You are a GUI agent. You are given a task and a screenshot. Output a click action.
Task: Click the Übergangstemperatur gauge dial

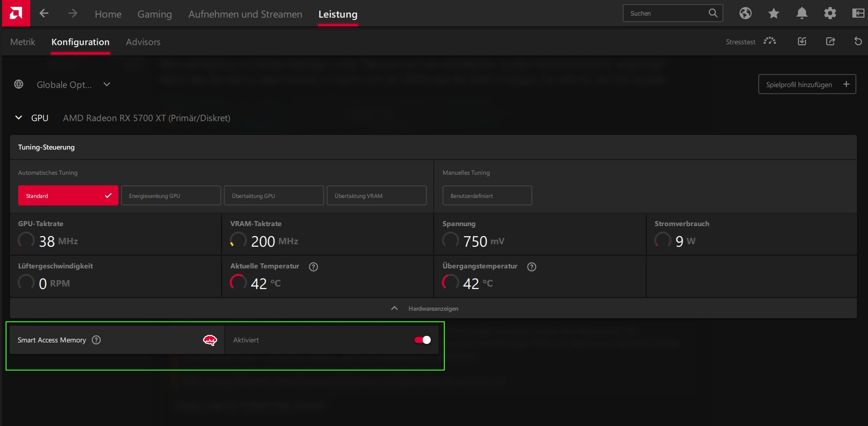[450, 282]
